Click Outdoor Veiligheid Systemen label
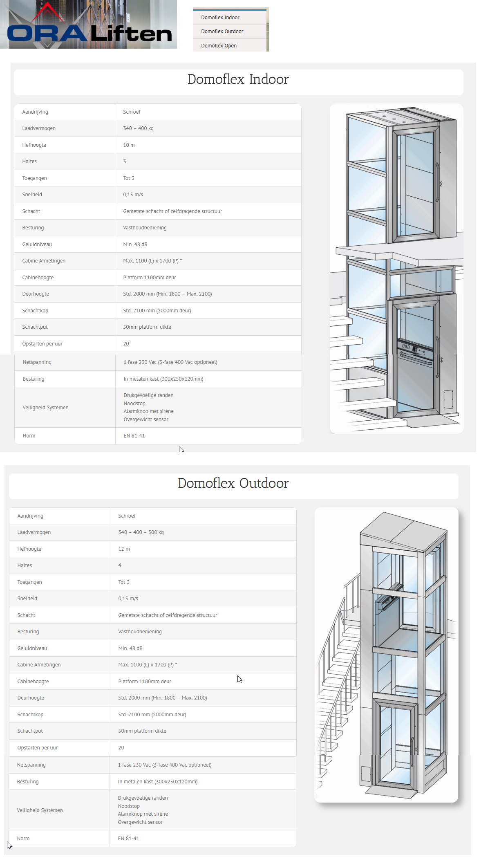 click(40, 810)
